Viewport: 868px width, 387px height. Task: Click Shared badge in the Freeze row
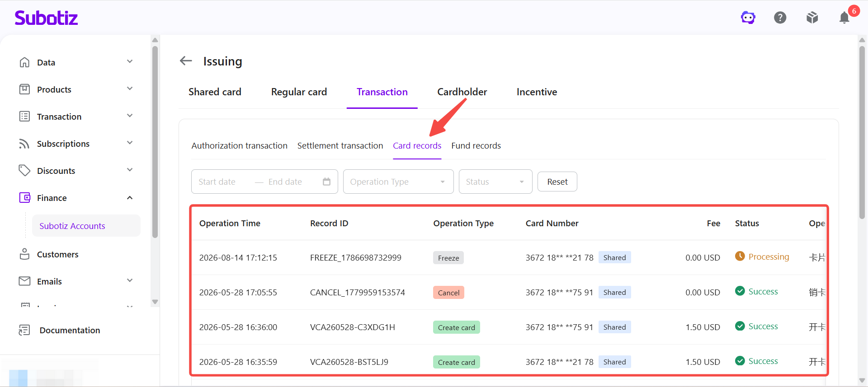(615, 257)
